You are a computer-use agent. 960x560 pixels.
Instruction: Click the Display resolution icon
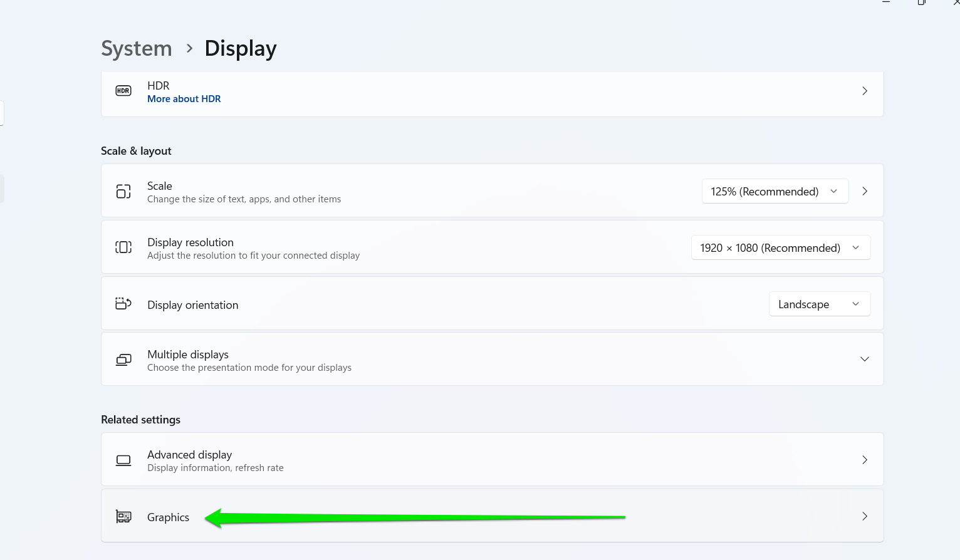click(x=123, y=247)
